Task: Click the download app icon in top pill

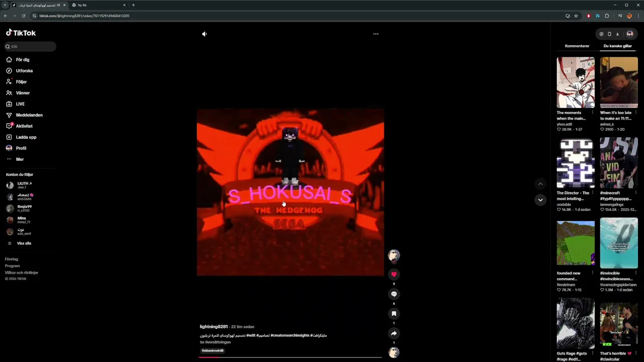Action: pyautogui.click(x=617, y=34)
